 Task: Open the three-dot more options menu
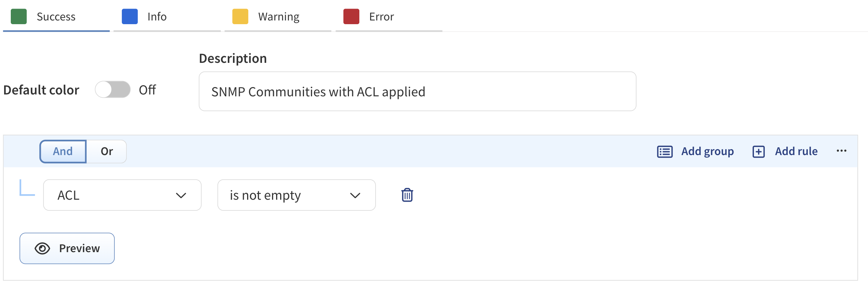(x=841, y=151)
